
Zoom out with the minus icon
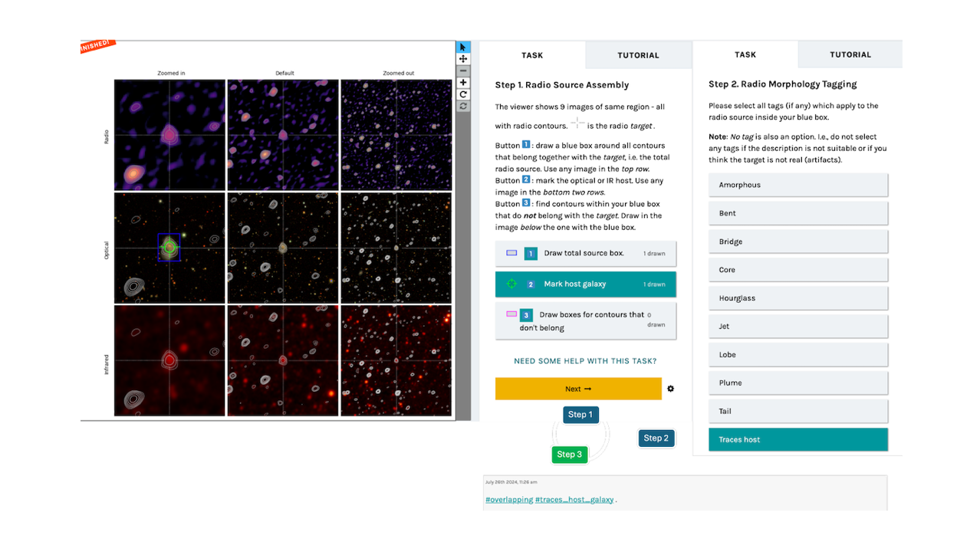463,71
